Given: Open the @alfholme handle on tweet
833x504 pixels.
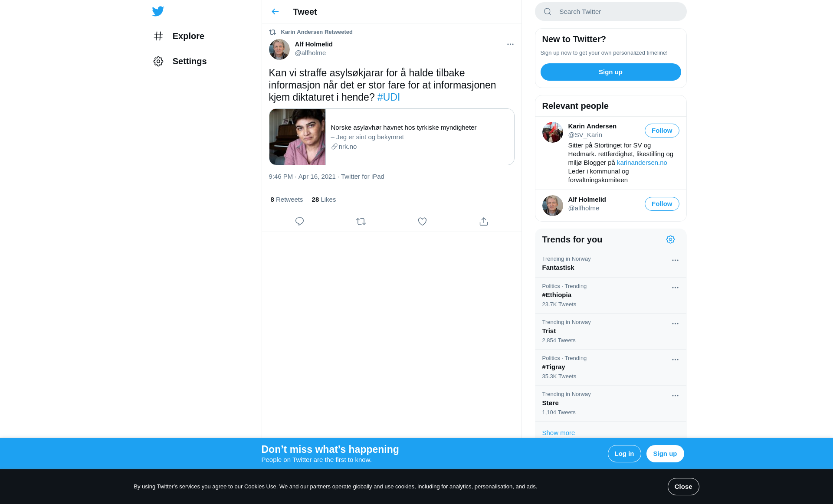Looking at the screenshot, I should click(x=310, y=53).
